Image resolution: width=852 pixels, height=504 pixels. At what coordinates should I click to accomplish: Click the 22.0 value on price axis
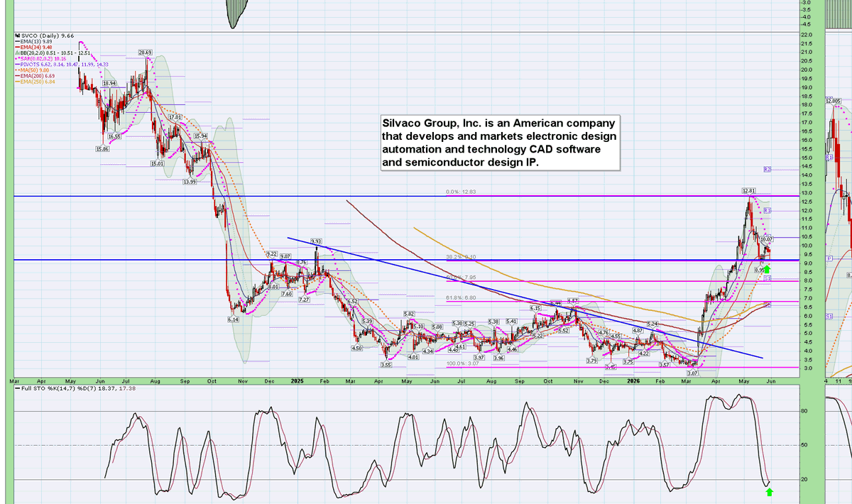click(805, 35)
